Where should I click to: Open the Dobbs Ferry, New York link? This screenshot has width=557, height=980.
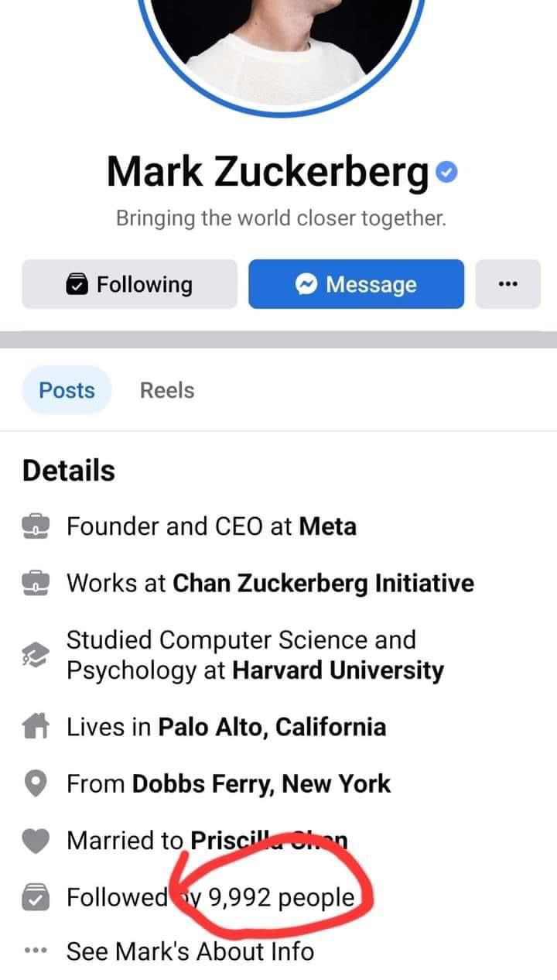(261, 784)
